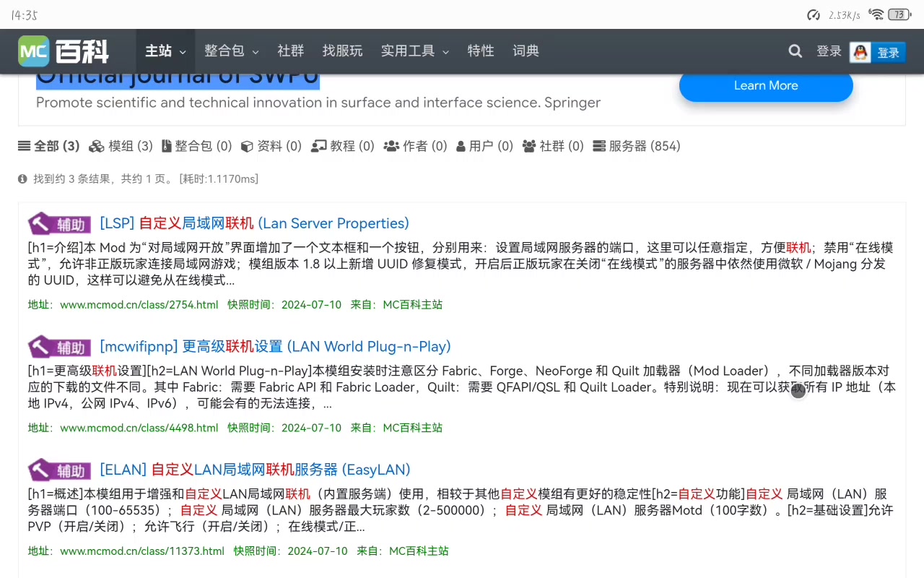The height and width of the screenshot is (578, 924).
Task: Show 整合包 (0) results
Action: click(x=196, y=146)
